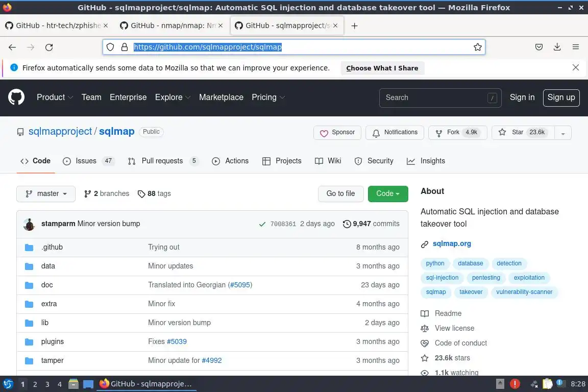The image size is (588, 392).
Task: Switch to the Insights tab
Action: [x=426, y=161]
